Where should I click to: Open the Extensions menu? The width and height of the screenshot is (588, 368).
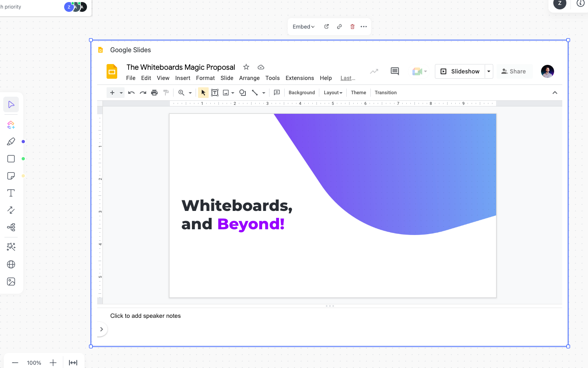300,78
